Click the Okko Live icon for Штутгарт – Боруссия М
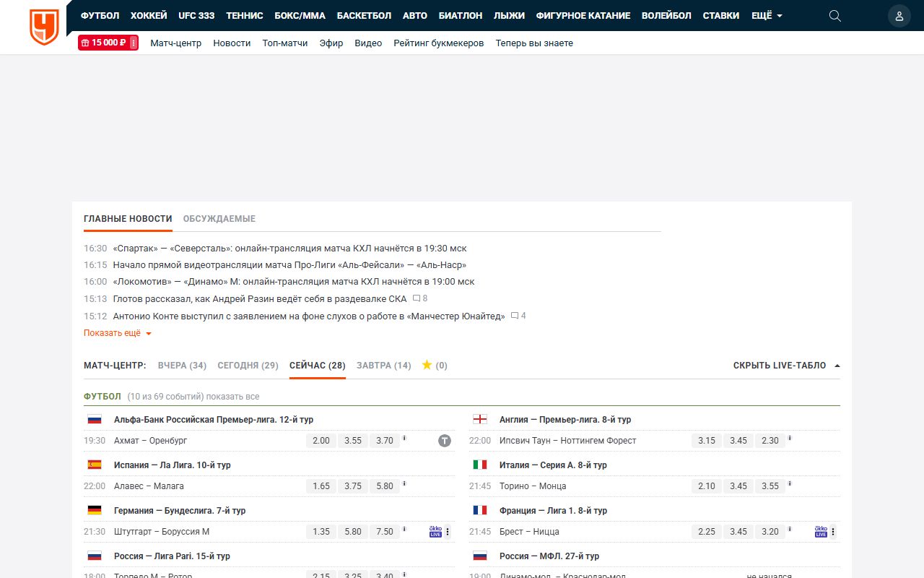The height and width of the screenshot is (578, 924). click(x=435, y=532)
